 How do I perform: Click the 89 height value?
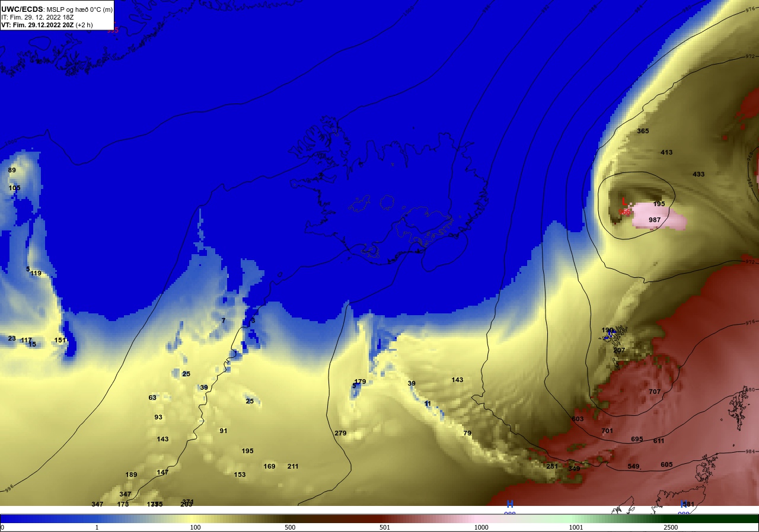tap(12, 170)
